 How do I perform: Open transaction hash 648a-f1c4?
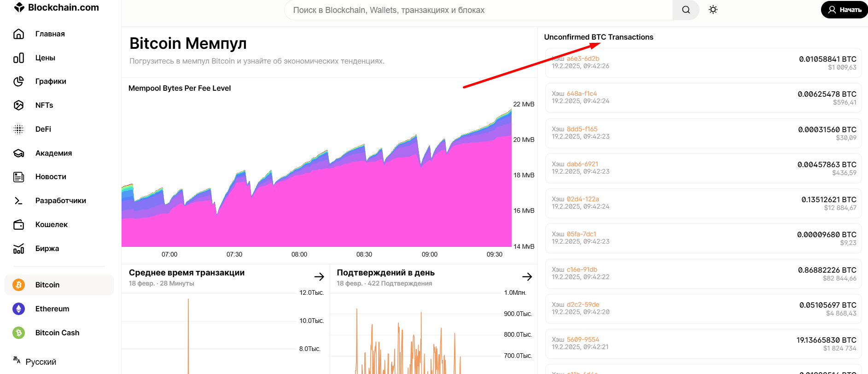pyautogui.click(x=582, y=93)
